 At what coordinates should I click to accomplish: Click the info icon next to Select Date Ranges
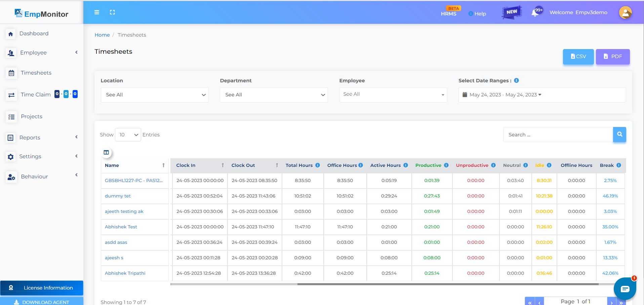tap(517, 81)
